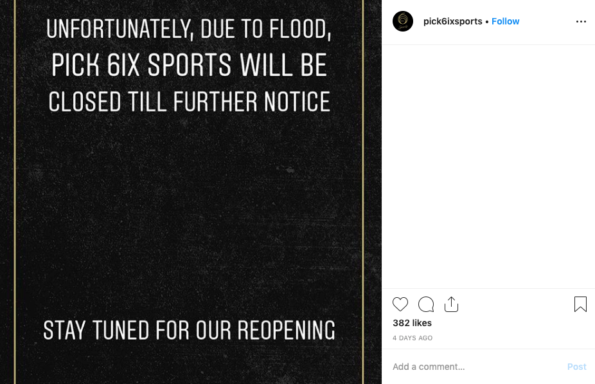The image size is (595, 384).
Task: Follow the pick6ixsports account
Action: pos(505,21)
